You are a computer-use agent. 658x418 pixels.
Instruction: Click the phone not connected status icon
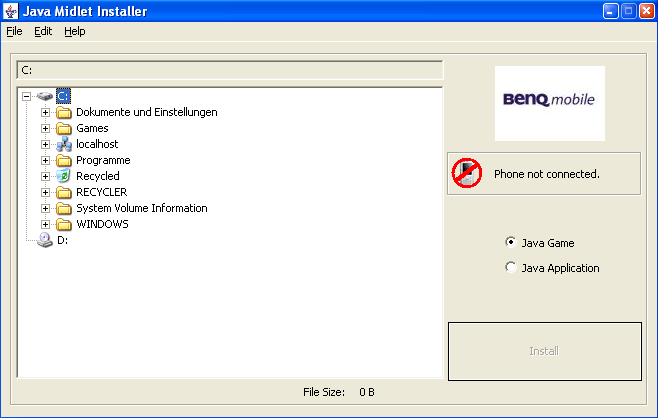click(x=467, y=173)
